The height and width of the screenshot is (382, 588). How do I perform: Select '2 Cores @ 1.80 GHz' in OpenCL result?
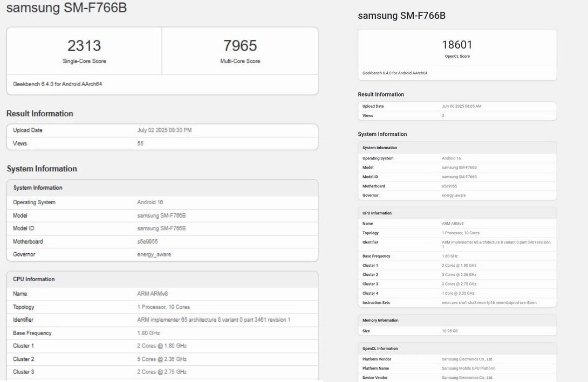coord(459,266)
